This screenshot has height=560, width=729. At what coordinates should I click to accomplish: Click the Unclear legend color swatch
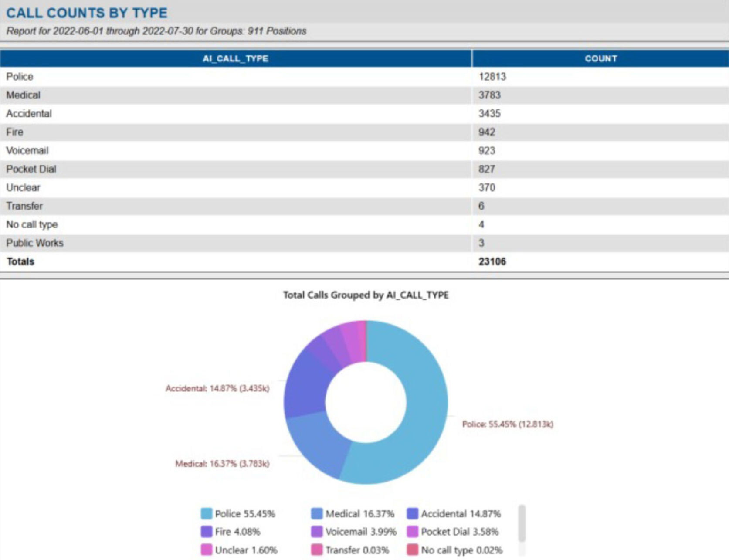(206, 550)
